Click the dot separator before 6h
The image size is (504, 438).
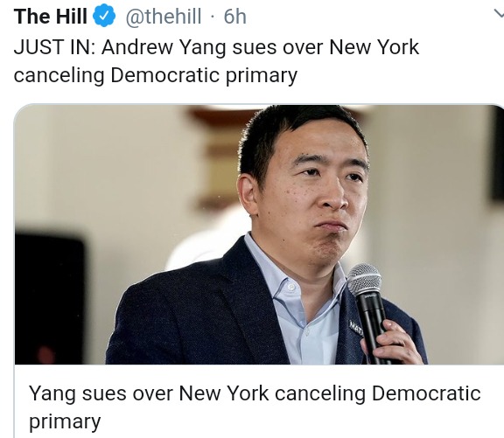pos(213,17)
